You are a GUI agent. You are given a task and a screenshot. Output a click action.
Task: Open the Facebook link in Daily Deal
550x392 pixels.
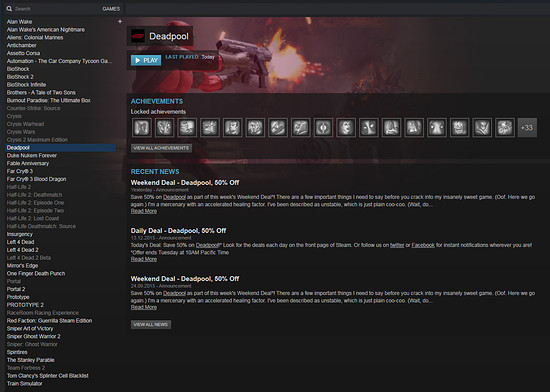click(423, 245)
